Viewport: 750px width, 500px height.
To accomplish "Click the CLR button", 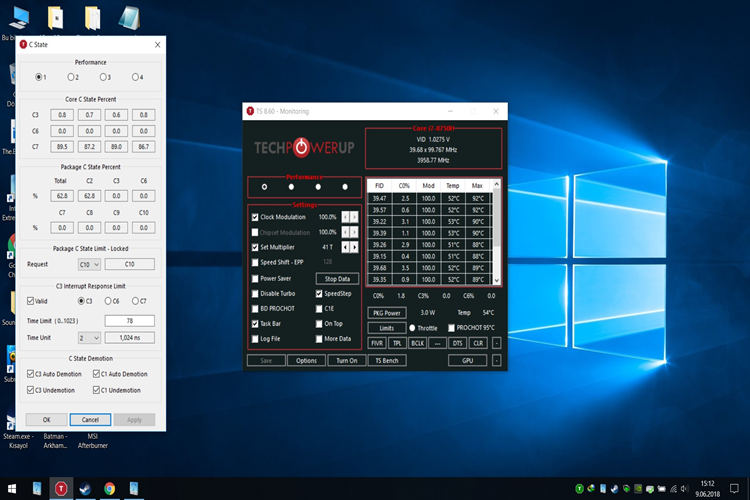I will tap(478, 343).
